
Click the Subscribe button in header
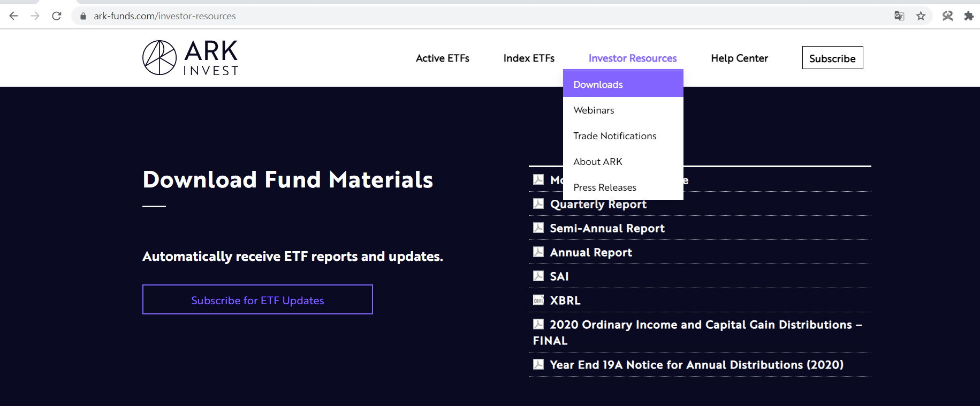(x=832, y=58)
